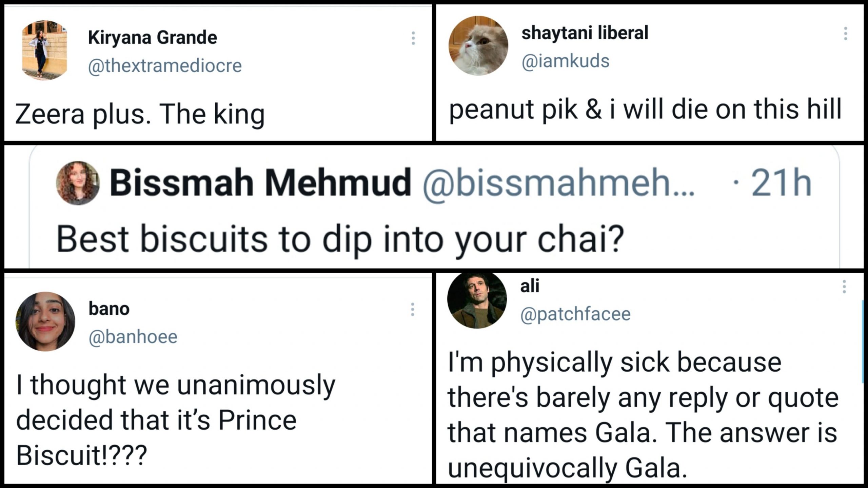868x488 pixels.
Task: Open bano's round profile photo
Action: tap(45, 321)
